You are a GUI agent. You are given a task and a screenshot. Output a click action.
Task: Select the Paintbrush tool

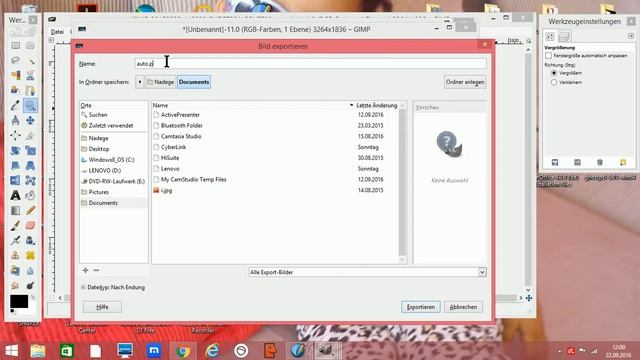click(15, 225)
